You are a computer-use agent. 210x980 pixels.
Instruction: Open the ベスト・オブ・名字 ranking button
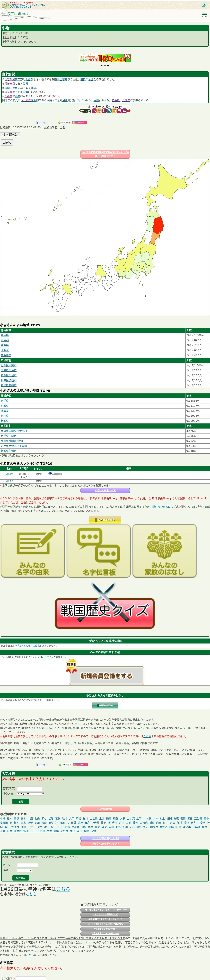coord(105,915)
